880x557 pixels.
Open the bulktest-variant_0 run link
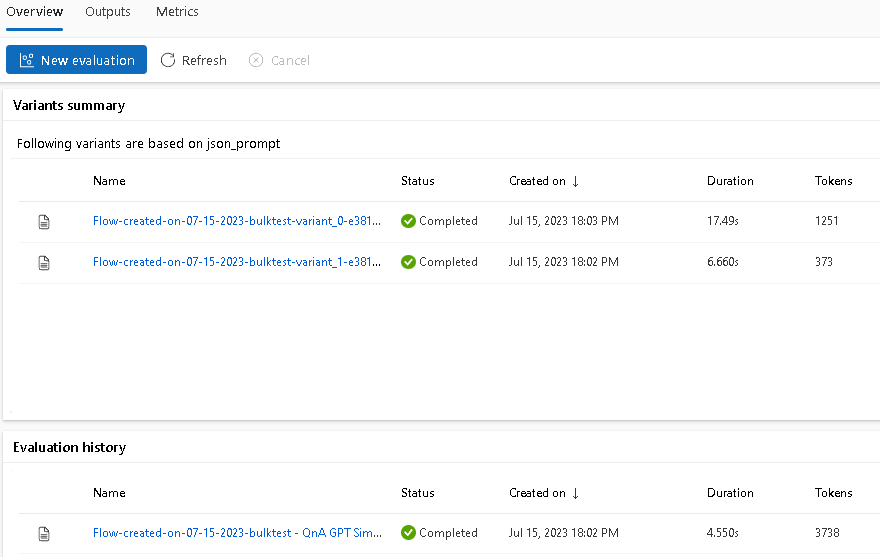[237, 221]
